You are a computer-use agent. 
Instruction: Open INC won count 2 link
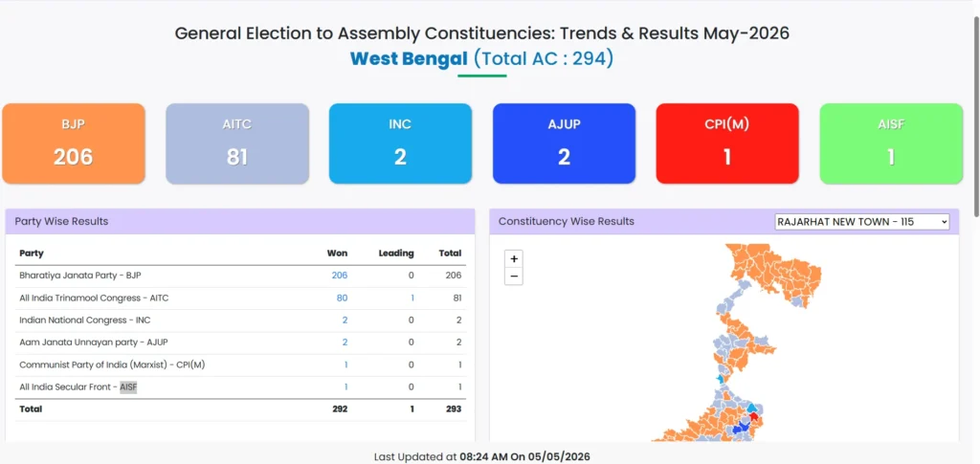coord(345,320)
